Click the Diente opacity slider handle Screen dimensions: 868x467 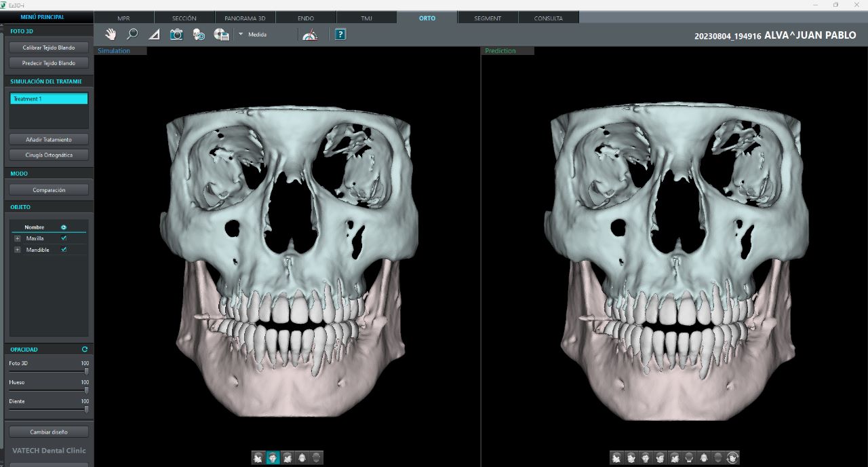pyautogui.click(x=86, y=409)
